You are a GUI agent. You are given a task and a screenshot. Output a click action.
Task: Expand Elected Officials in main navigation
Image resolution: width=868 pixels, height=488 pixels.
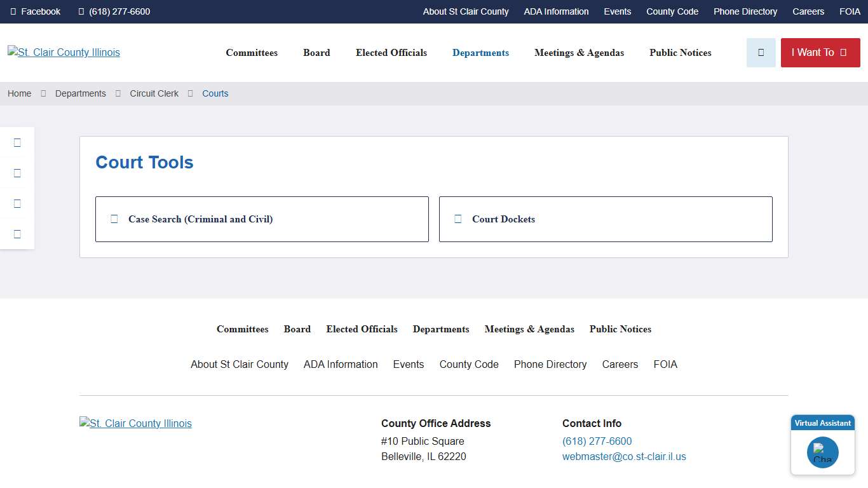pyautogui.click(x=391, y=53)
